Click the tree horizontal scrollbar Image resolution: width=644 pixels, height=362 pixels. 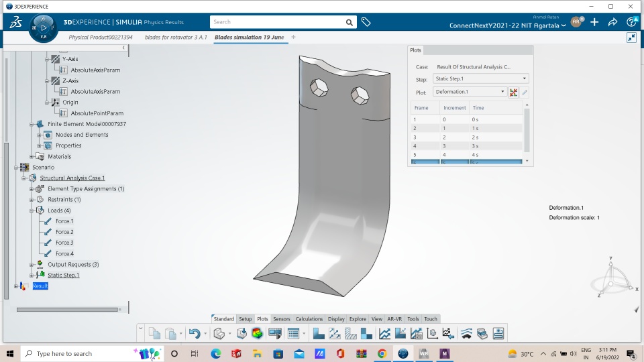coord(67,310)
